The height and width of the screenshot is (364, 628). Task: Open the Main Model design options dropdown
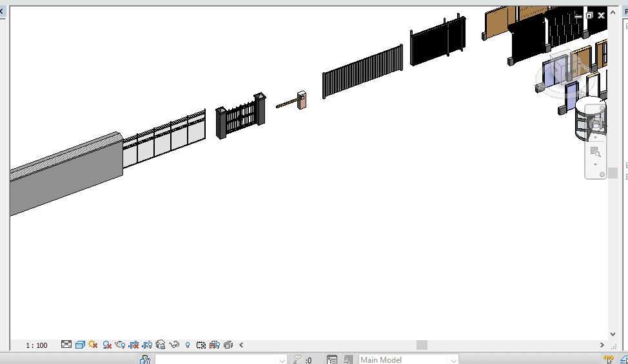[x=453, y=359]
